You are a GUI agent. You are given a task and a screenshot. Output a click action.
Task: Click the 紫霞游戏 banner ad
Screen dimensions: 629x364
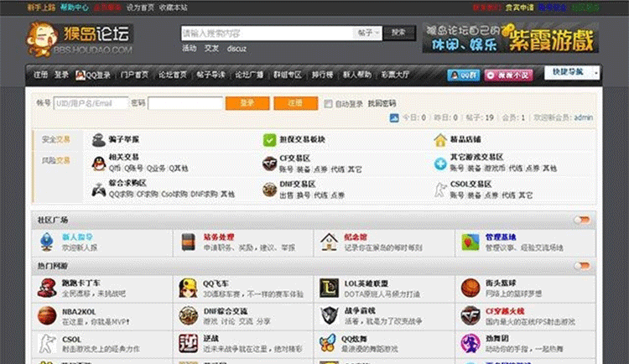point(510,38)
